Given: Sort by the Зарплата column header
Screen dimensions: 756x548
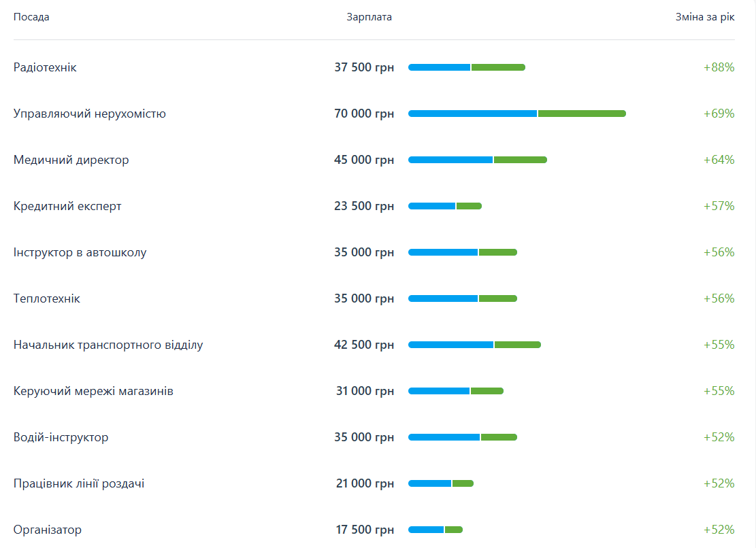Looking at the screenshot, I should tap(369, 17).
